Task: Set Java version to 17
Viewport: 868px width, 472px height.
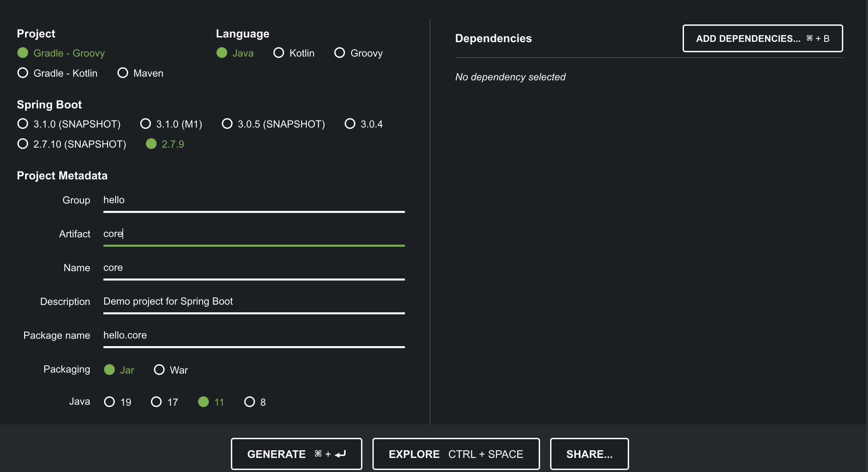Action: tap(156, 402)
